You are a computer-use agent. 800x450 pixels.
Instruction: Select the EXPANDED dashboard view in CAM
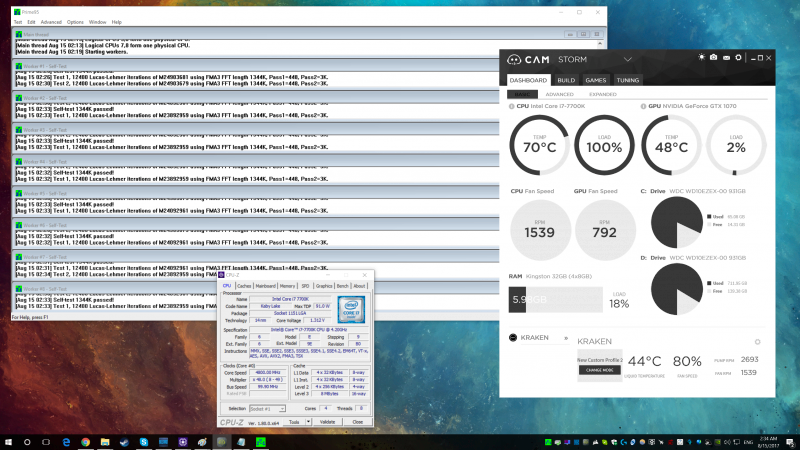click(x=603, y=94)
